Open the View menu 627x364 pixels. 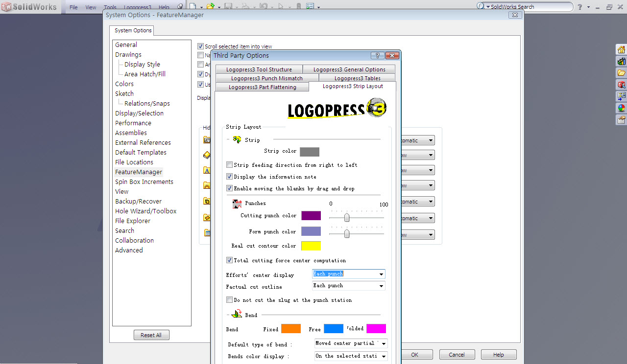pyautogui.click(x=91, y=7)
